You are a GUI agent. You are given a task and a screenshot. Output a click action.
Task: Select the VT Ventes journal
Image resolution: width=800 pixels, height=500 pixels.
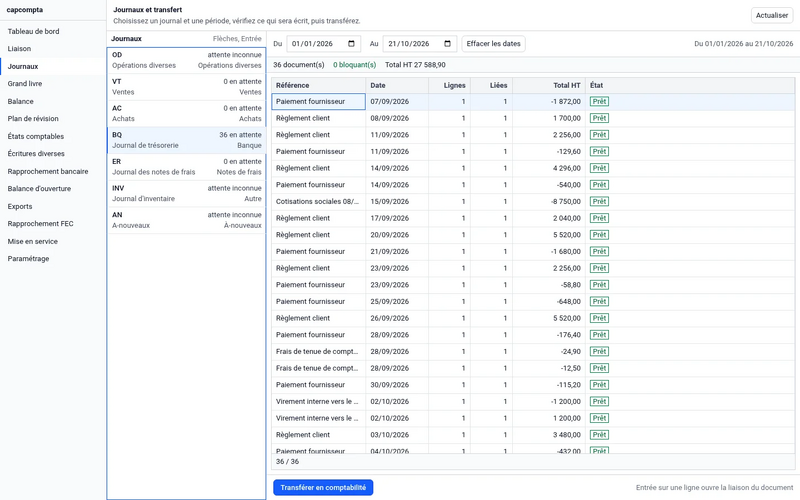point(187,87)
